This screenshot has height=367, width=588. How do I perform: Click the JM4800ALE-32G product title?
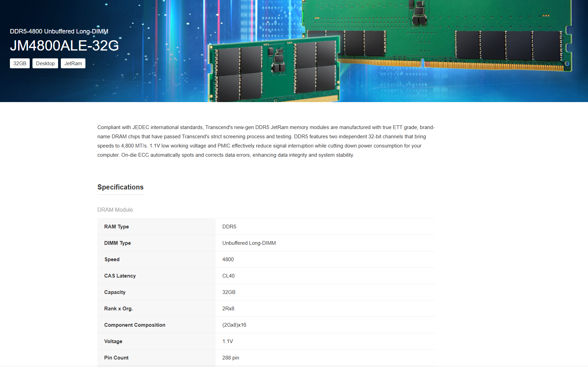click(64, 46)
